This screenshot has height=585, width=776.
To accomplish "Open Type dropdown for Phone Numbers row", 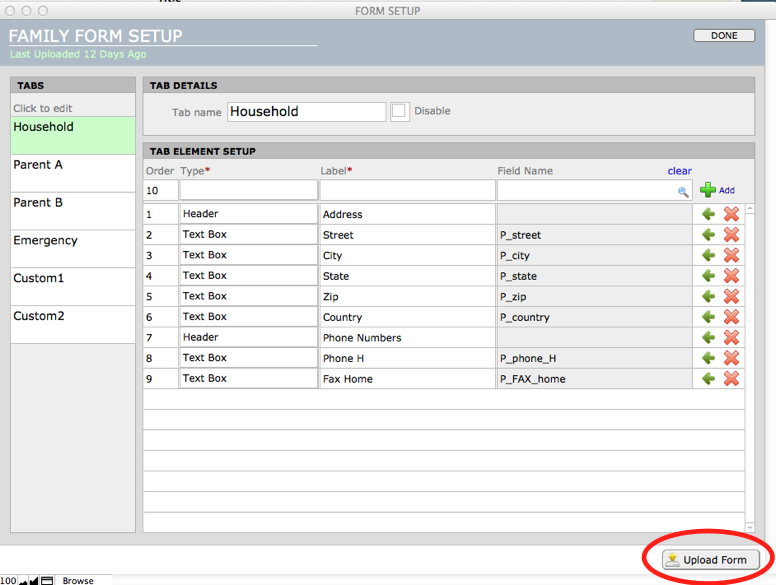I will coord(248,337).
